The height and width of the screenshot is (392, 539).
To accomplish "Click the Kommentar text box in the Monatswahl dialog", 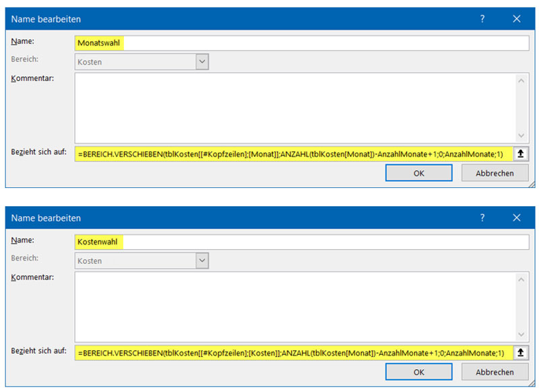I will click(x=295, y=108).
